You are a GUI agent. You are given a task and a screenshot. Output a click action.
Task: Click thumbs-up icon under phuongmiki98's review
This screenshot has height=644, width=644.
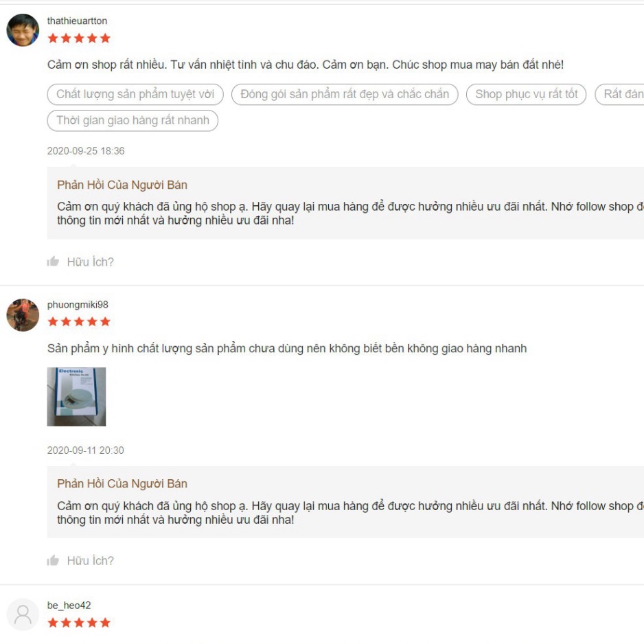(x=53, y=561)
